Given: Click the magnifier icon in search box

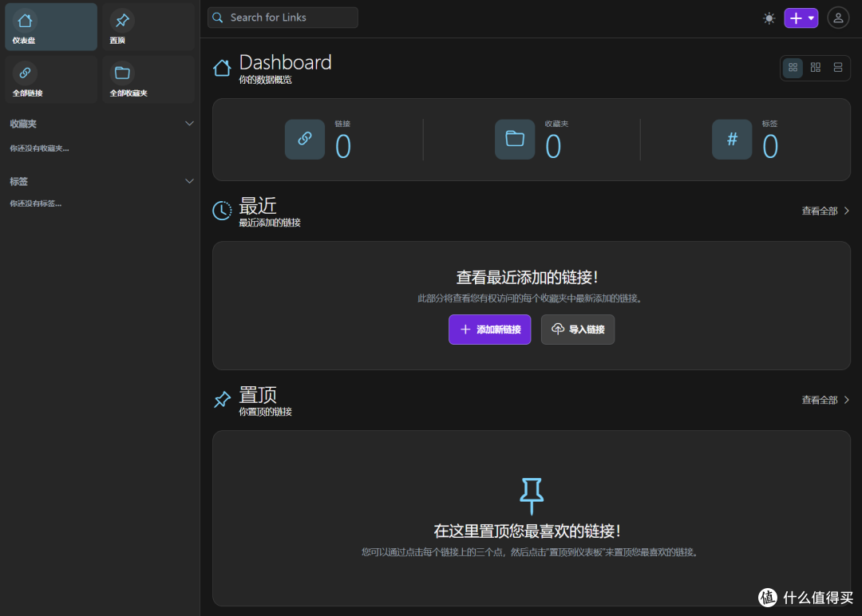Looking at the screenshot, I should click(x=218, y=18).
